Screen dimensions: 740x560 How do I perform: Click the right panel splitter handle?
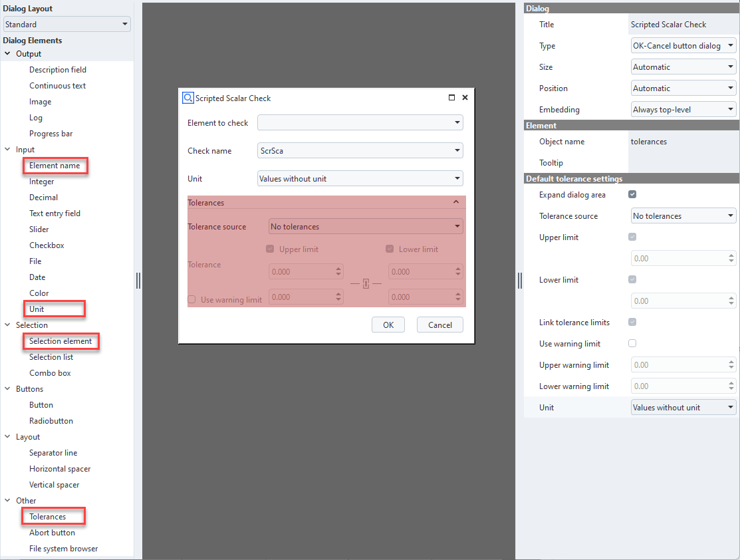(519, 281)
